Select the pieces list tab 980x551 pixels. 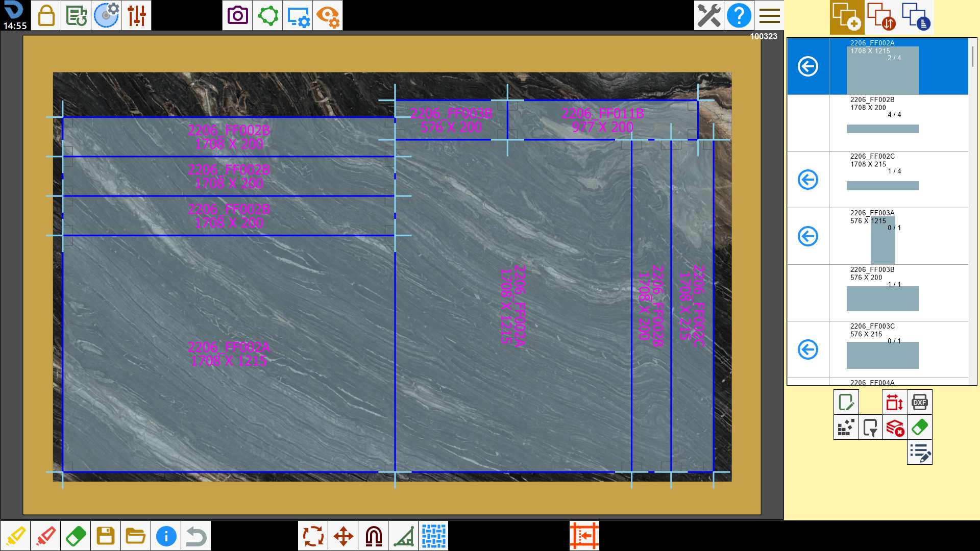(916, 17)
